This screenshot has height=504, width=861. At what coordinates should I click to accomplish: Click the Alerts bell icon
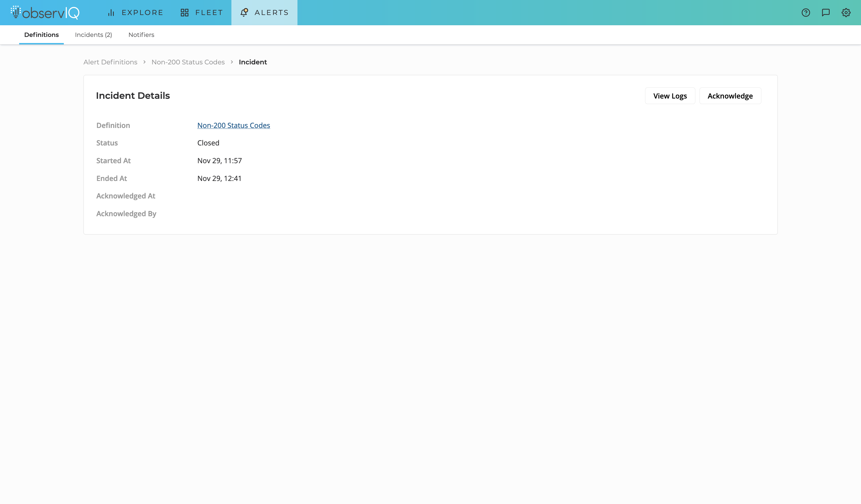[x=244, y=13]
